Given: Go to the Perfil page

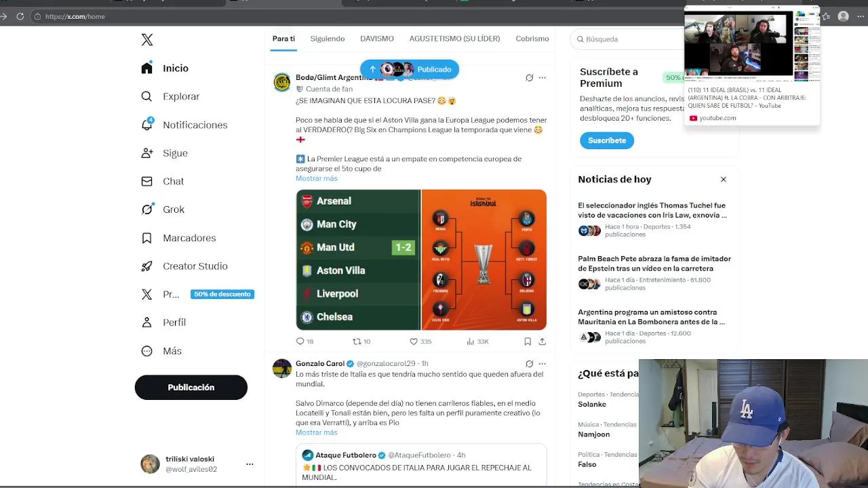Looking at the screenshot, I should tap(163, 323).
